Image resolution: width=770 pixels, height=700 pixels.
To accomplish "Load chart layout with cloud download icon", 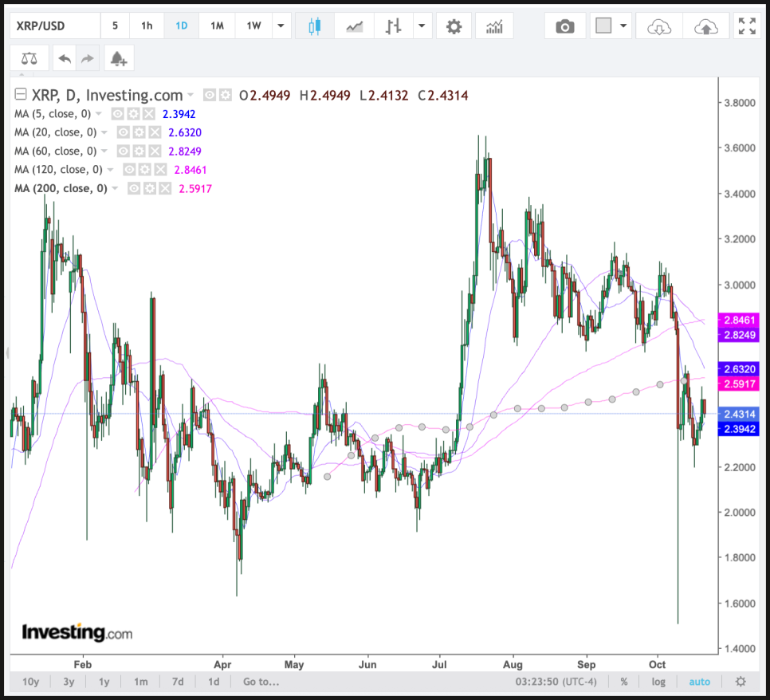I will coord(659,26).
